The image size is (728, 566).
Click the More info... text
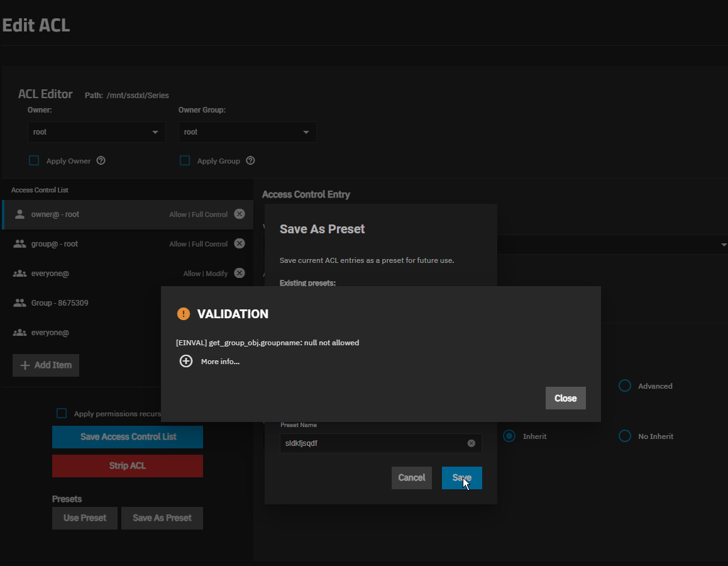tap(220, 362)
